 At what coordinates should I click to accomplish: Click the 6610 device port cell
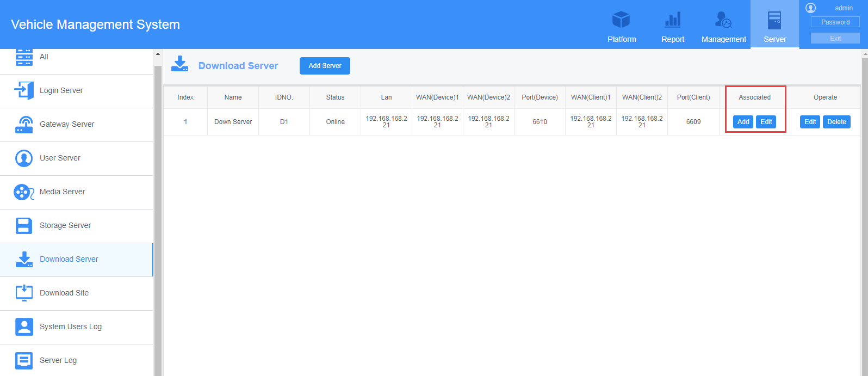coord(540,122)
